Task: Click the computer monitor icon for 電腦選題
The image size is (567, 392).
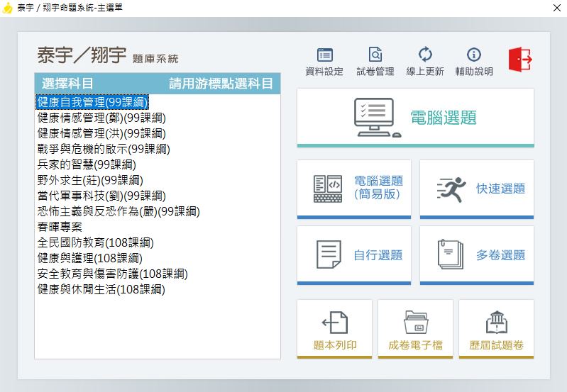Action: tap(377, 118)
